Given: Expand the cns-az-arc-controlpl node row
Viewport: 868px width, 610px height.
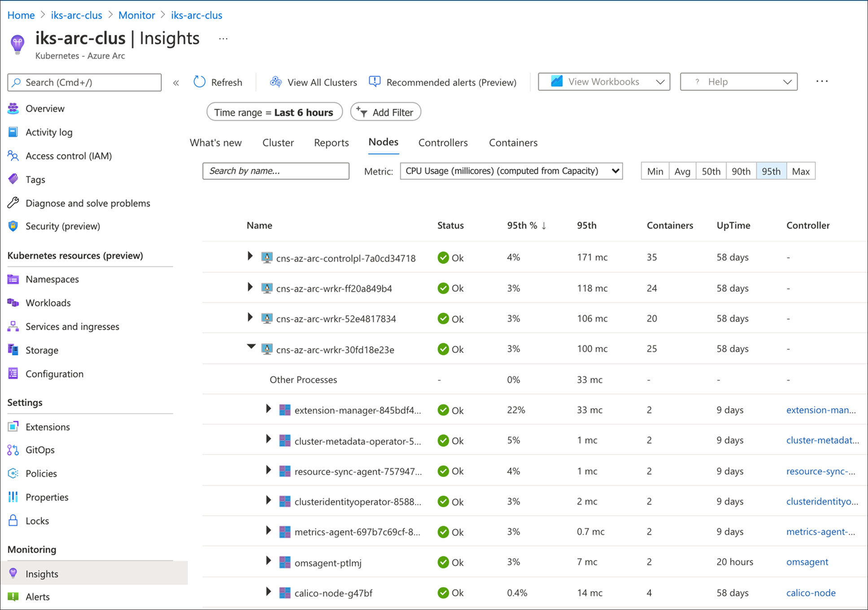Looking at the screenshot, I should pos(250,256).
